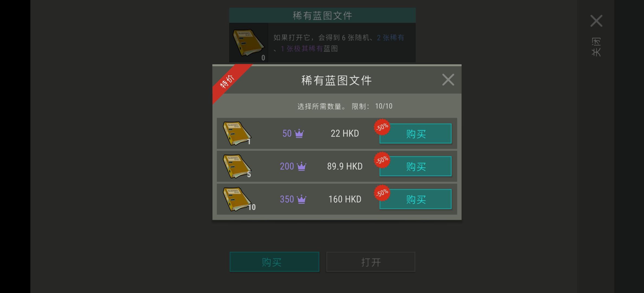The height and width of the screenshot is (293, 644).
Task: Click the 打开 button at bottom
Action: point(371,262)
